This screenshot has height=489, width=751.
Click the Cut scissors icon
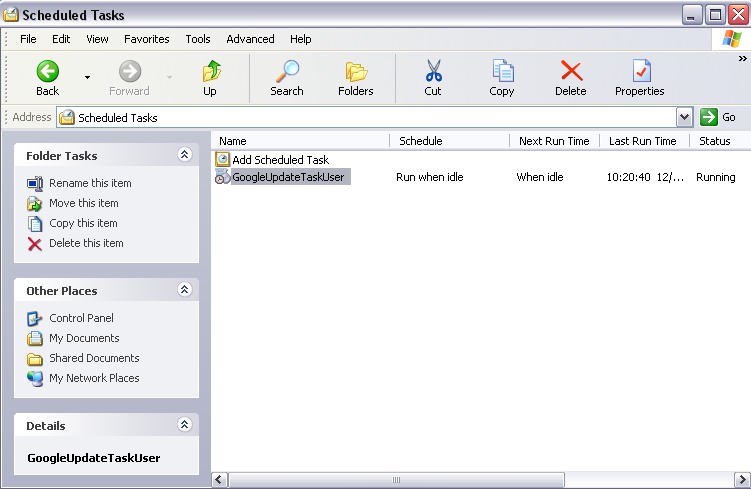tap(433, 71)
